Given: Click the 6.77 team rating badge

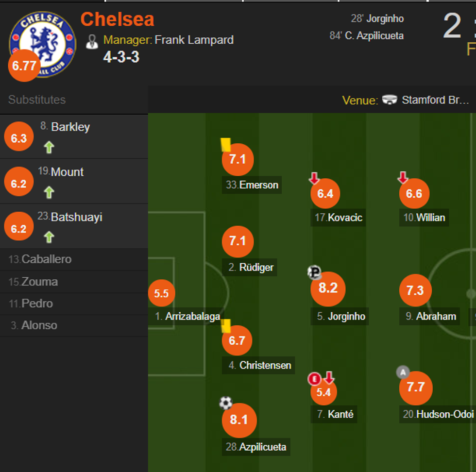Looking at the screenshot, I should click(x=24, y=66).
